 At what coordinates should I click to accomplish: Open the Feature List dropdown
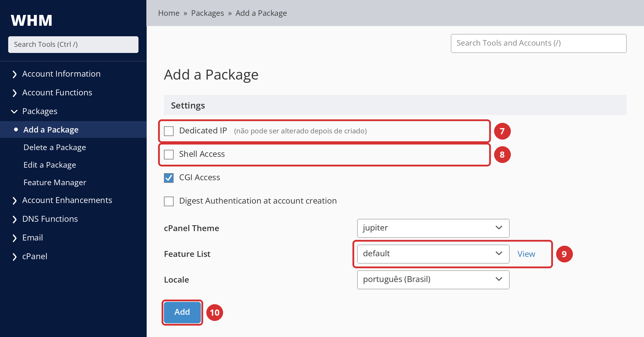coord(433,254)
